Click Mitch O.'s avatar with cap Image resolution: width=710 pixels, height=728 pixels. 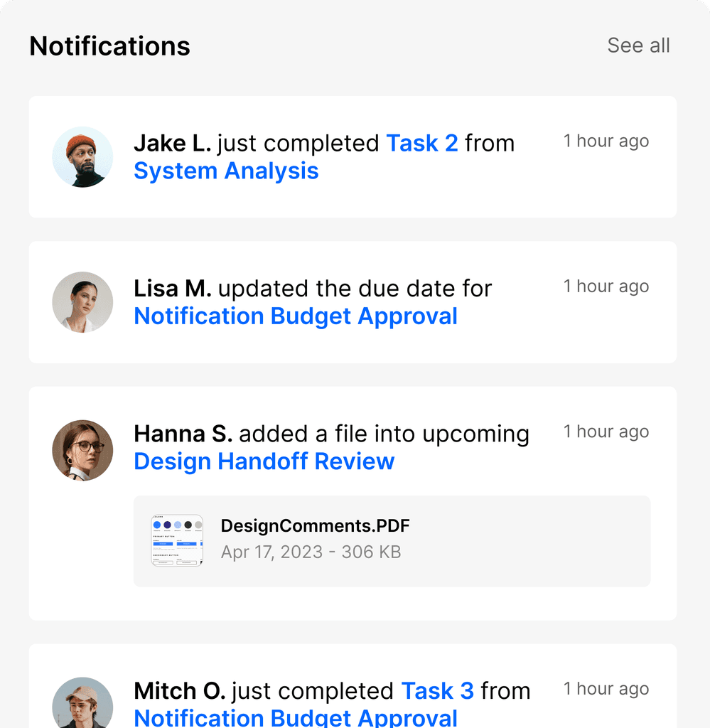[x=82, y=703]
